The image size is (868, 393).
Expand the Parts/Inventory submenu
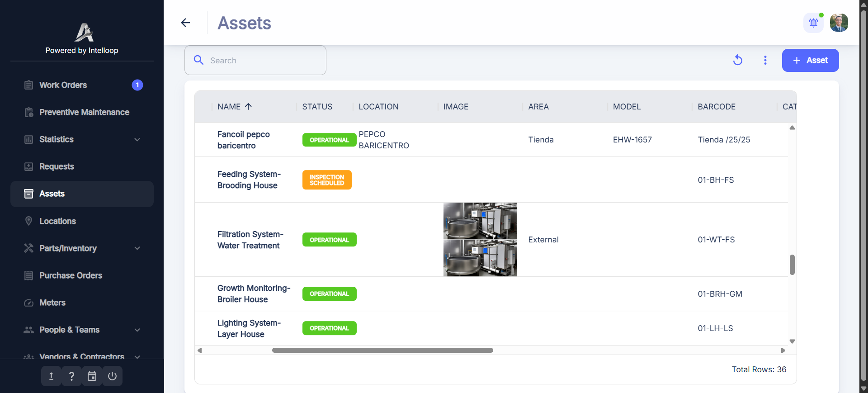pos(137,248)
